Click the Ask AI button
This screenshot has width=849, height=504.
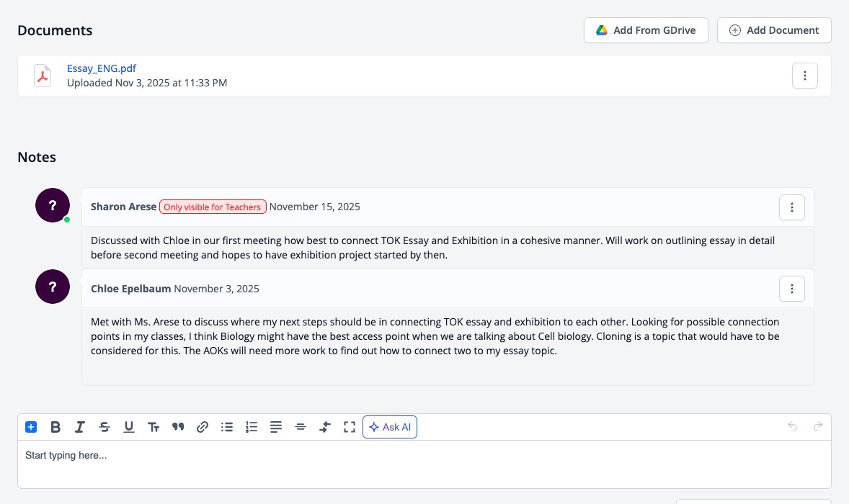(390, 427)
